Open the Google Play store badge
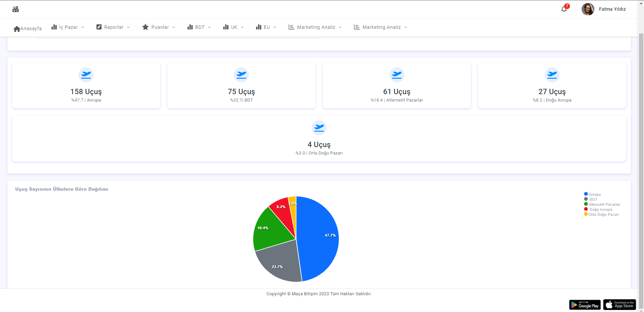The image size is (644, 312). coord(585,305)
